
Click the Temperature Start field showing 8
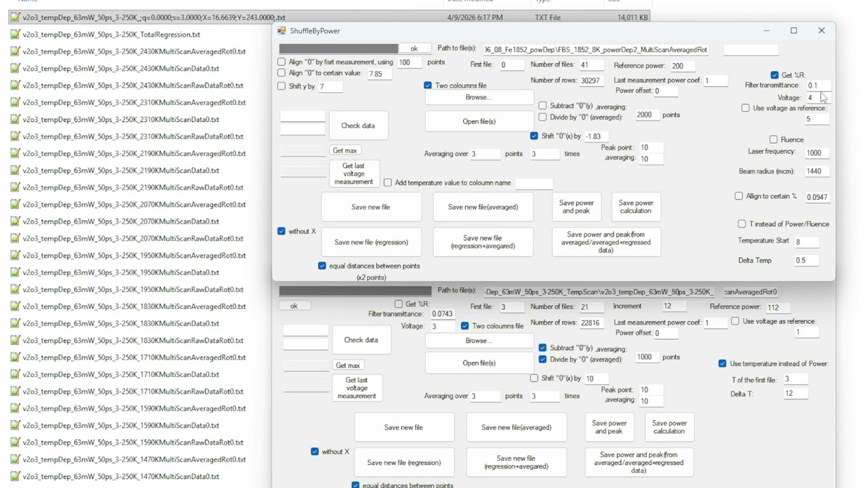806,242
